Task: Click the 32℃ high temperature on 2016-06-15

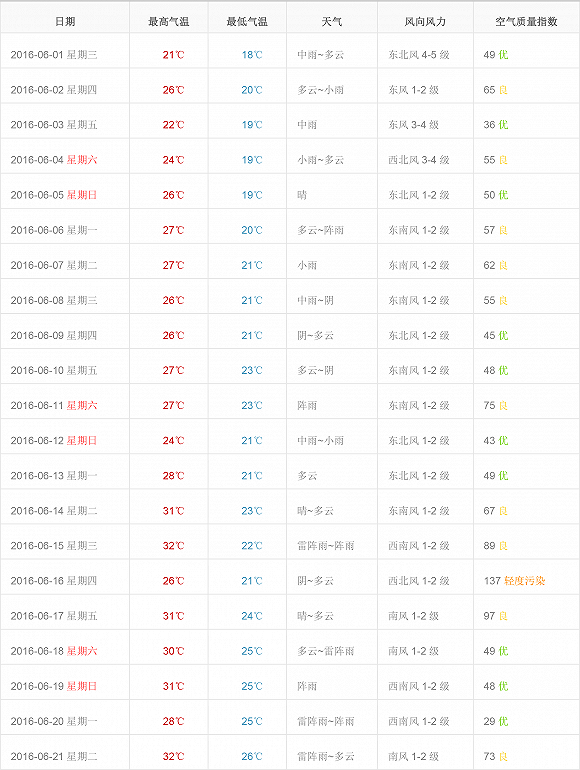Action: 173,546
